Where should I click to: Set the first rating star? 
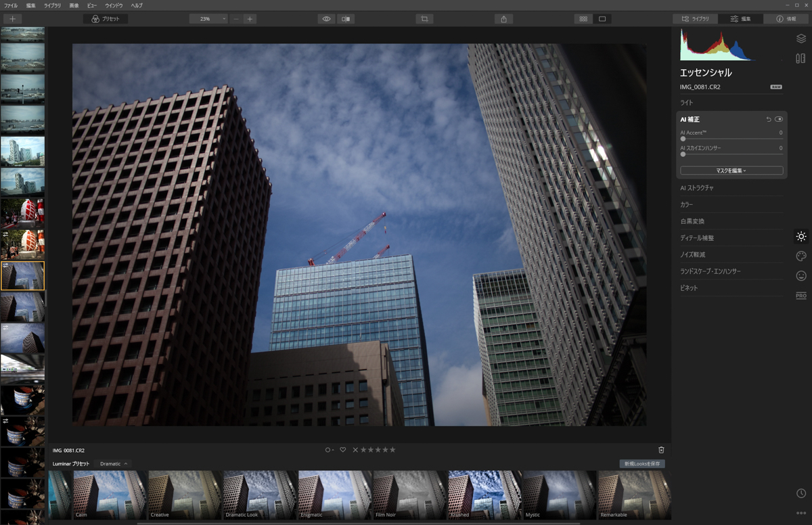click(x=363, y=450)
